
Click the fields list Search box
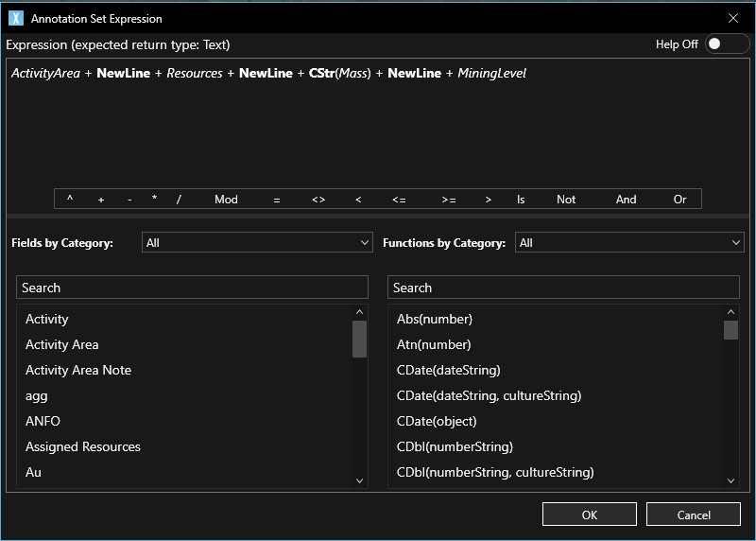192,288
